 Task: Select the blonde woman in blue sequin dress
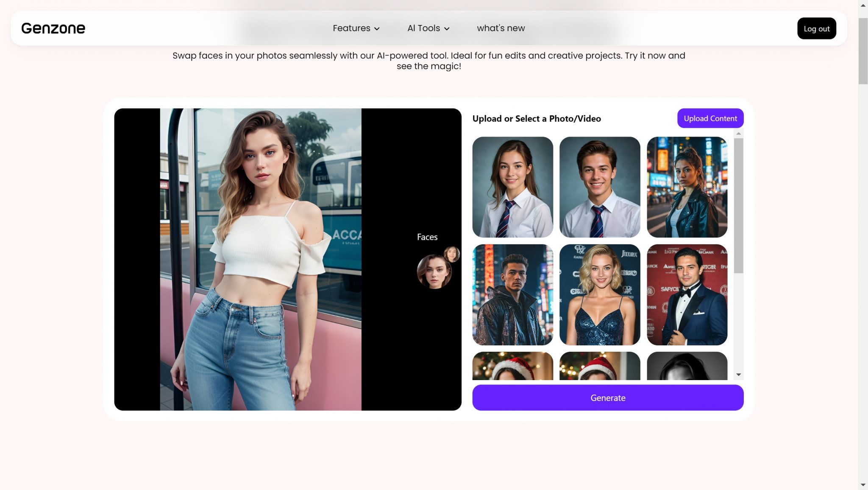coord(600,294)
